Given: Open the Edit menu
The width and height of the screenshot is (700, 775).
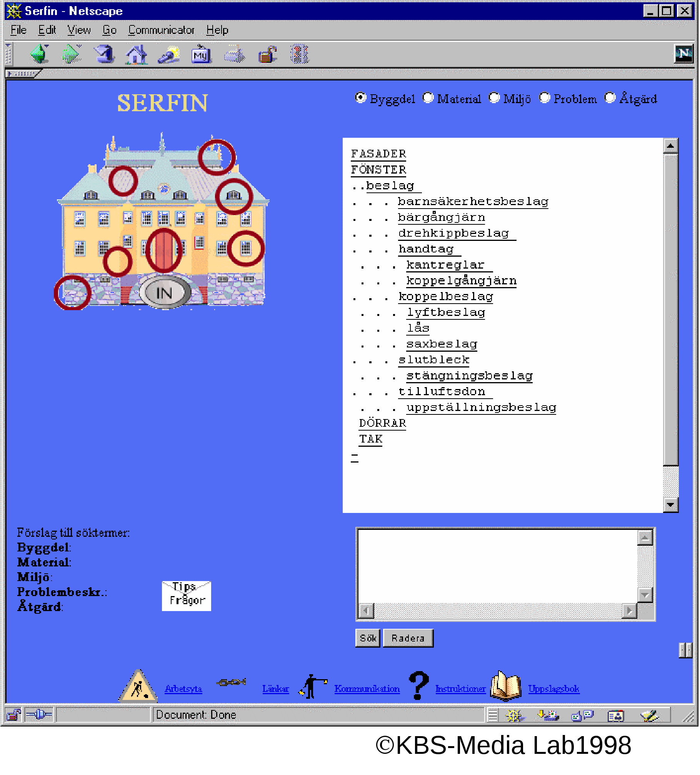Looking at the screenshot, I should pyautogui.click(x=47, y=30).
